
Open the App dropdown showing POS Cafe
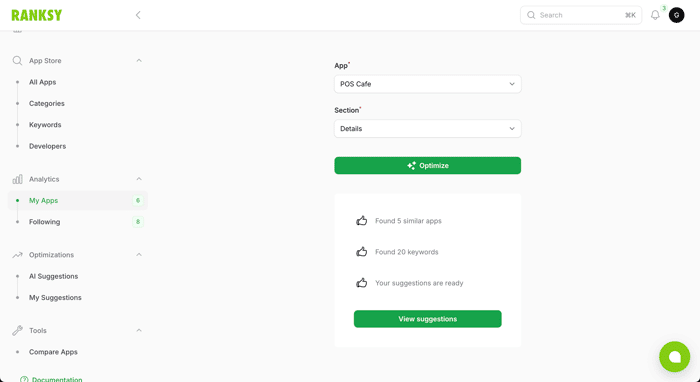[428, 84]
